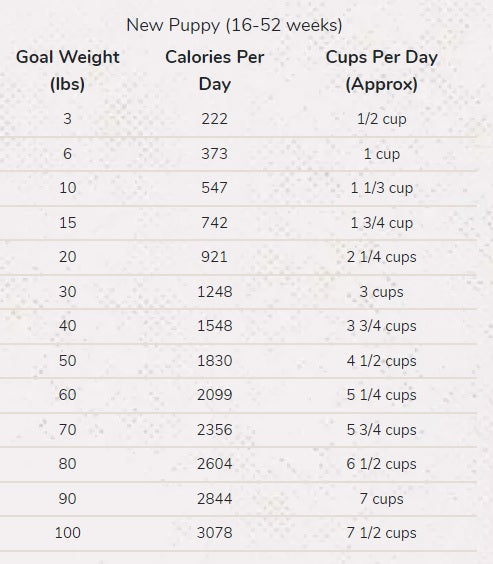Select the 5 3/4 cups cell

[382, 429]
